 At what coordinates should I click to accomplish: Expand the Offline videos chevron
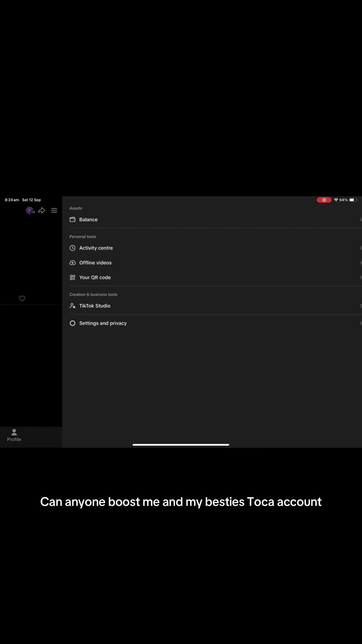click(x=360, y=263)
